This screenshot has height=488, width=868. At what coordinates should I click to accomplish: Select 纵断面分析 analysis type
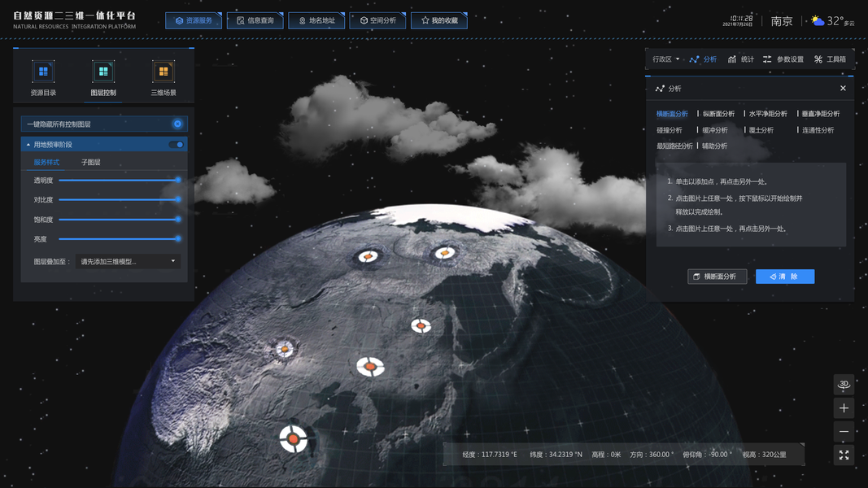click(718, 113)
